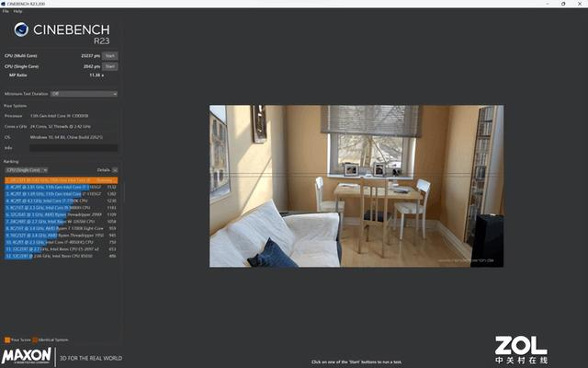The image size is (588, 368).
Task: Click the Cinebench sphere logo icon
Action: pos(21,29)
